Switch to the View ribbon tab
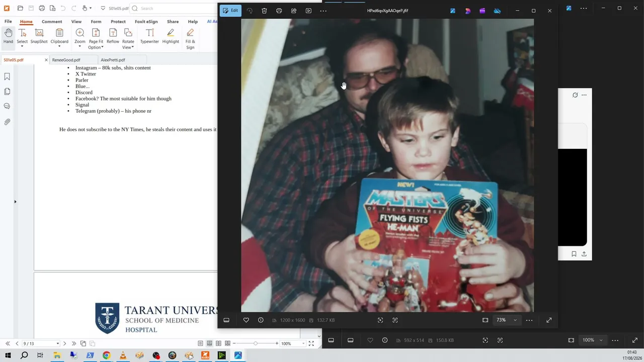 point(76,22)
